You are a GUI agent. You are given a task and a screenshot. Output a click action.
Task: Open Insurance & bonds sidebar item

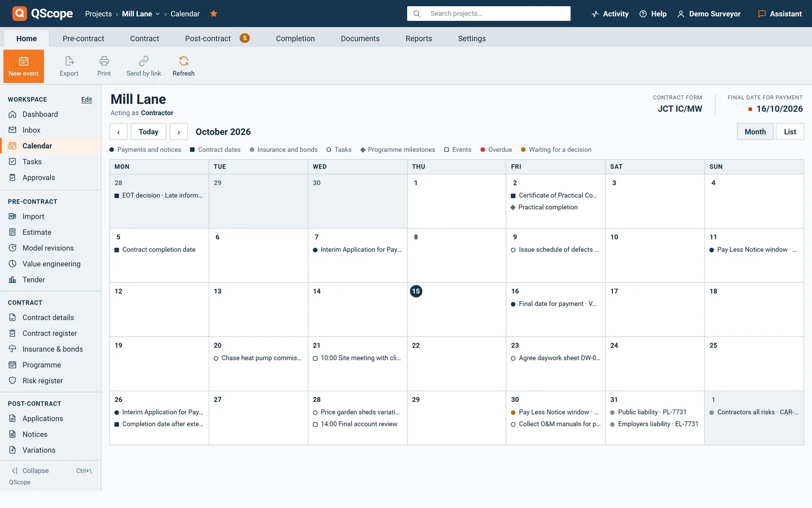[x=50, y=349]
